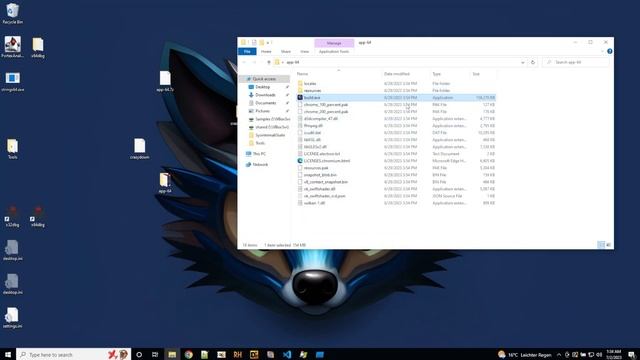Image resolution: width=640 pixels, height=360 pixels.
Task: Select the app-64 folder on the desktop
Action: click(165, 183)
